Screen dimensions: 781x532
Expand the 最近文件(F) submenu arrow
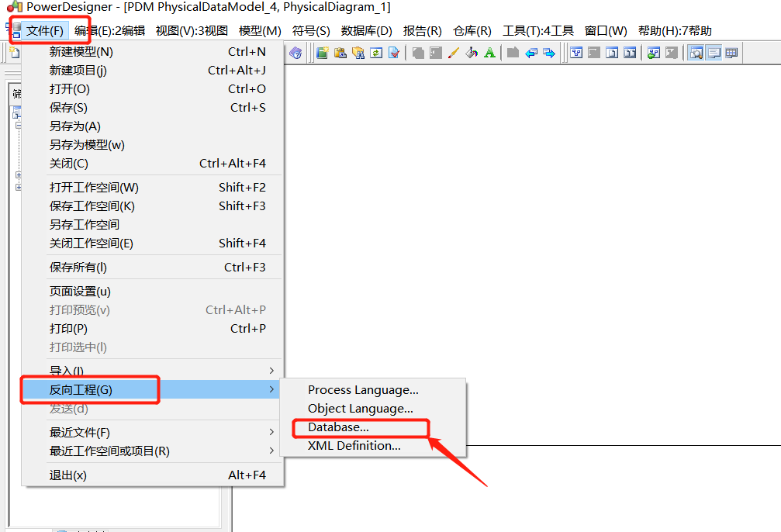[271, 432]
